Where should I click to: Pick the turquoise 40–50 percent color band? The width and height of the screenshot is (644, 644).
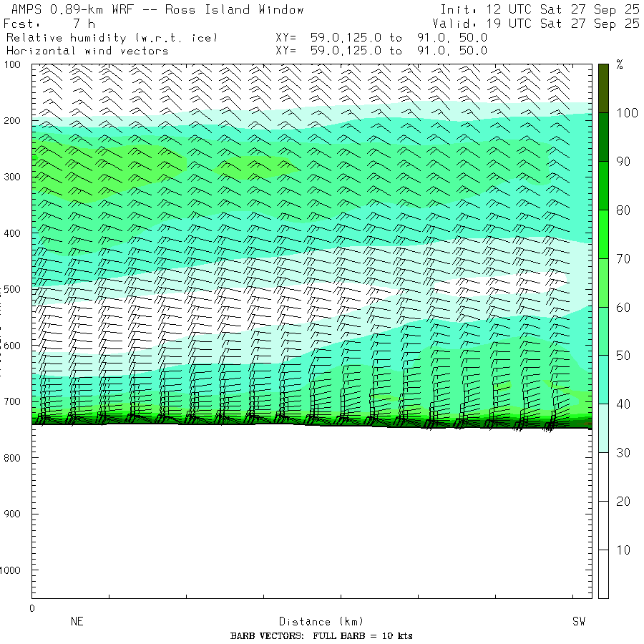(603, 379)
